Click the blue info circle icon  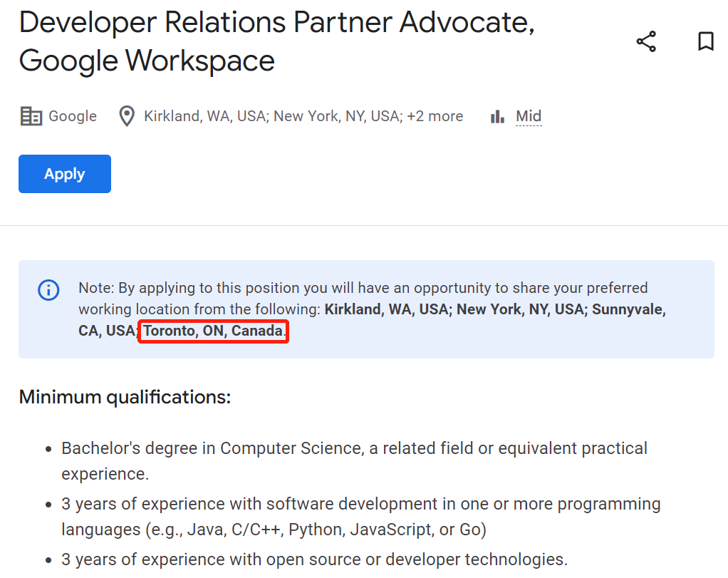pyautogui.click(x=48, y=290)
